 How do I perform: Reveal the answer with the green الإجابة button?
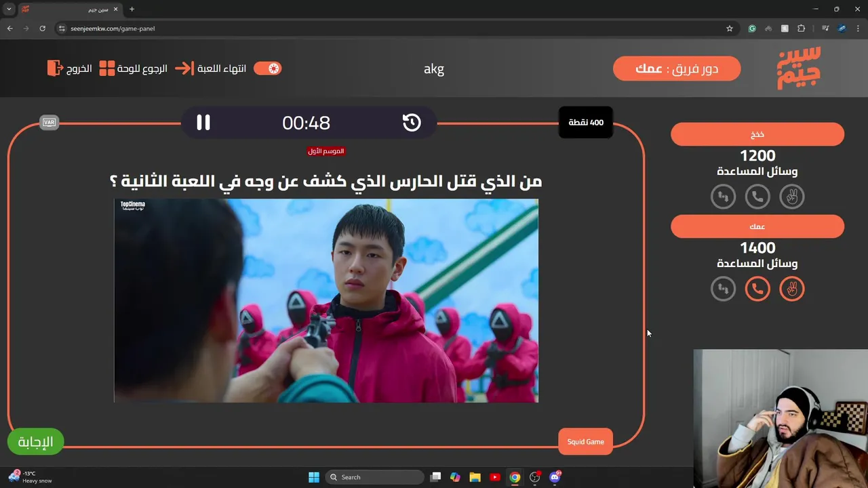pyautogui.click(x=35, y=442)
